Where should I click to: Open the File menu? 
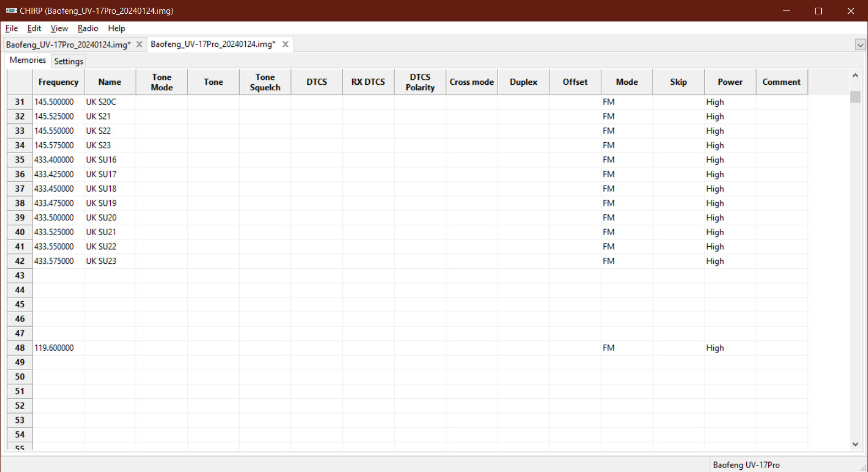click(x=12, y=28)
